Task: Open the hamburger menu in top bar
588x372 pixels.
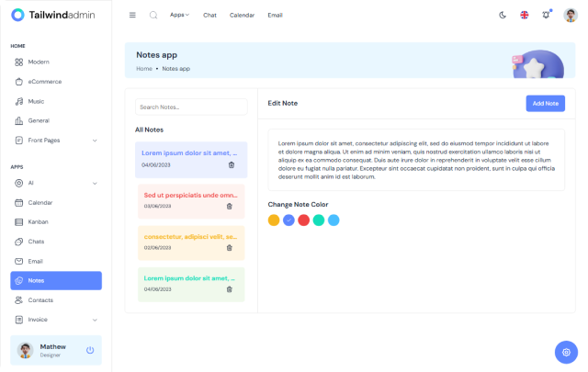Action: (132, 15)
